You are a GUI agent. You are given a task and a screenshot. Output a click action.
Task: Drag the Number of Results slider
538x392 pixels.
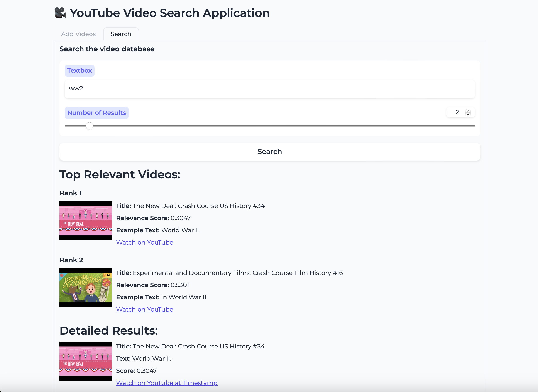tap(89, 126)
